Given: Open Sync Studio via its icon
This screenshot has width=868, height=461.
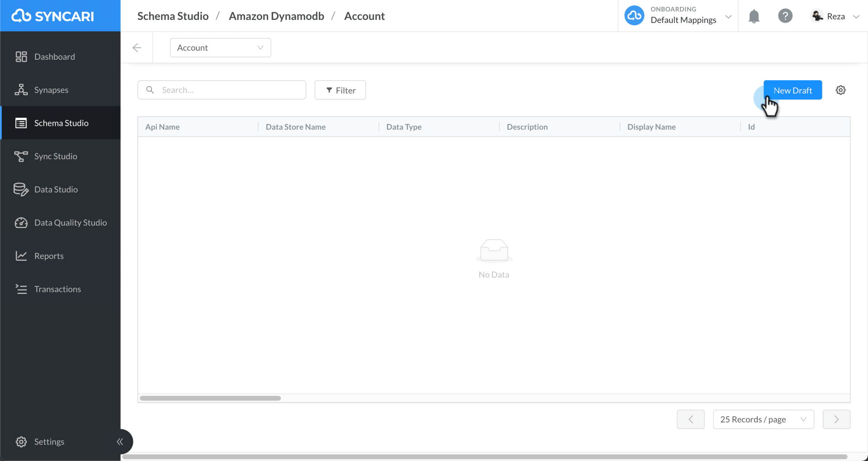Looking at the screenshot, I should (21, 156).
